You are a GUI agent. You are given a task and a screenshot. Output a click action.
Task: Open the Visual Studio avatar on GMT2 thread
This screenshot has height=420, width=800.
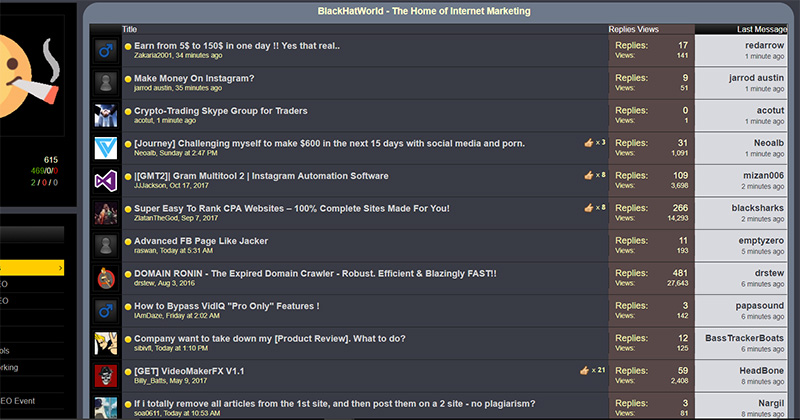pyautogui.click(x=106, y=181)
